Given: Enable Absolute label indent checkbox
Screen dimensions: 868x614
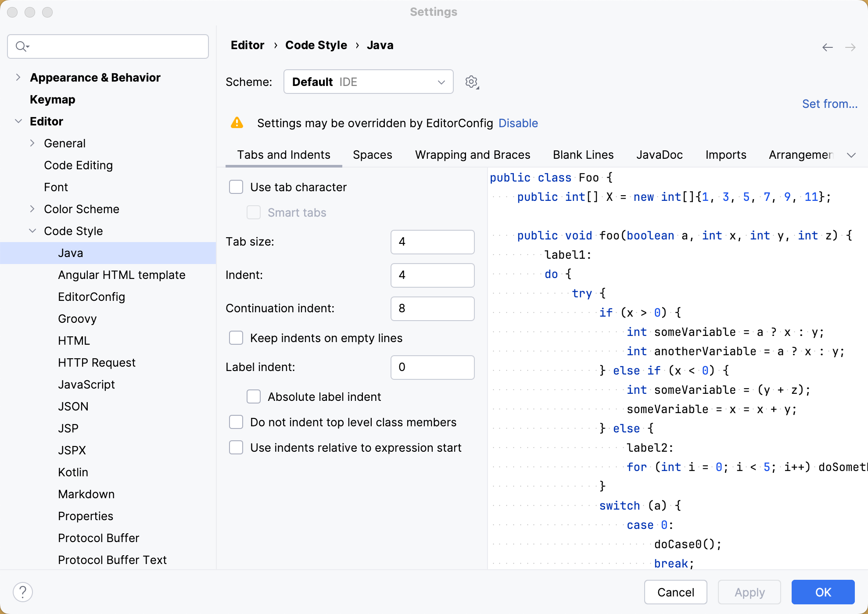Looking at the screenshot, I should [x=254, y=397].
